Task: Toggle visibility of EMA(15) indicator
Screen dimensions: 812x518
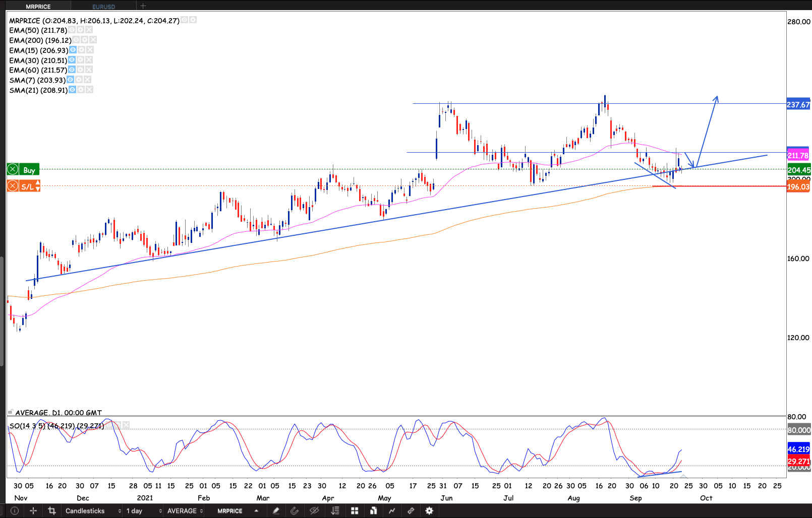Action: click(x=73, y=50)
